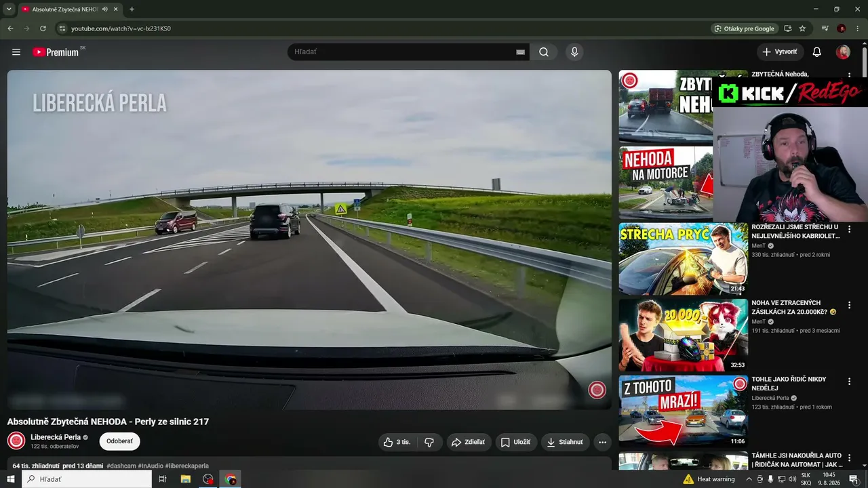Click the search magnifier button
Image resolution: width=868 pixels, height=488 pixels.
tap(544, 52)
